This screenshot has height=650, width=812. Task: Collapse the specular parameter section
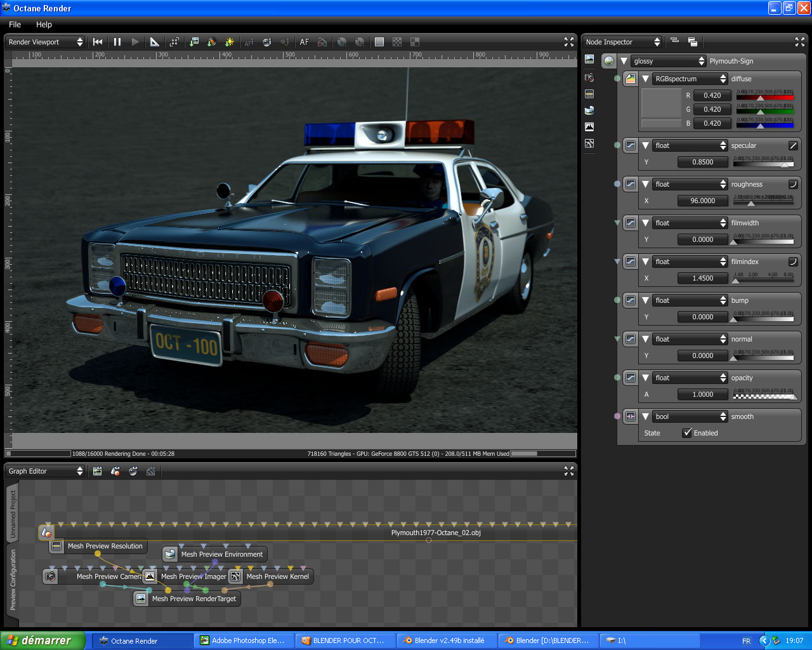646,145
